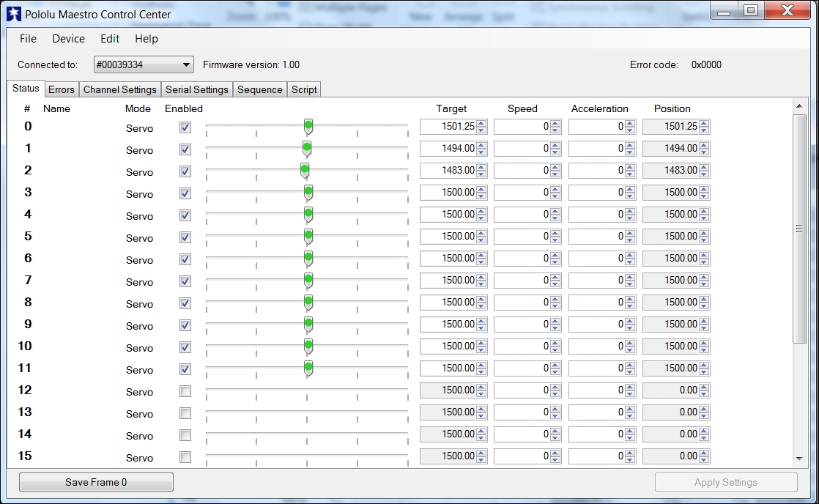Open the connected device #00039334 dropdown

(x=144, y=64)
